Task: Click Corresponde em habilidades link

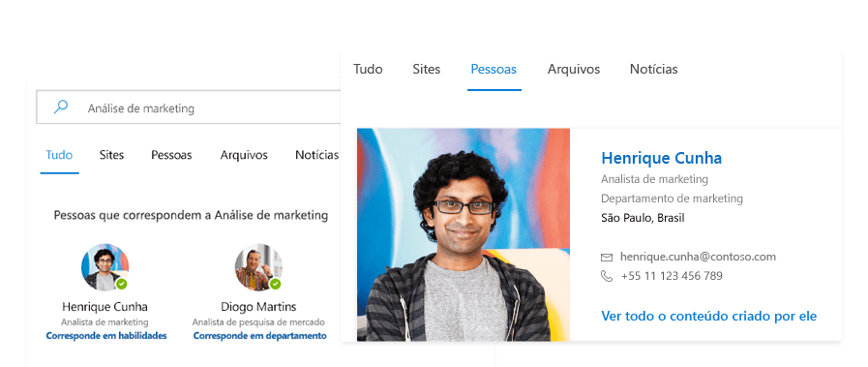Action: [106, 335]
